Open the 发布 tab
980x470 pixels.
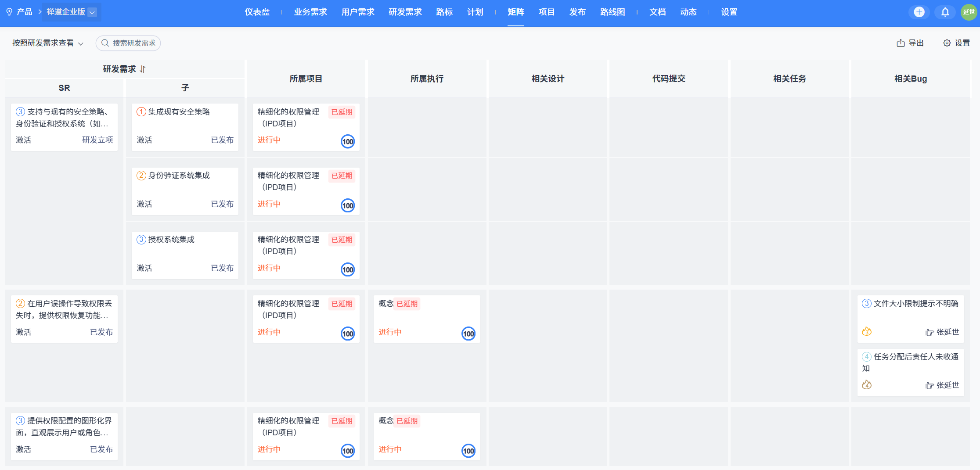pos(577,12)
